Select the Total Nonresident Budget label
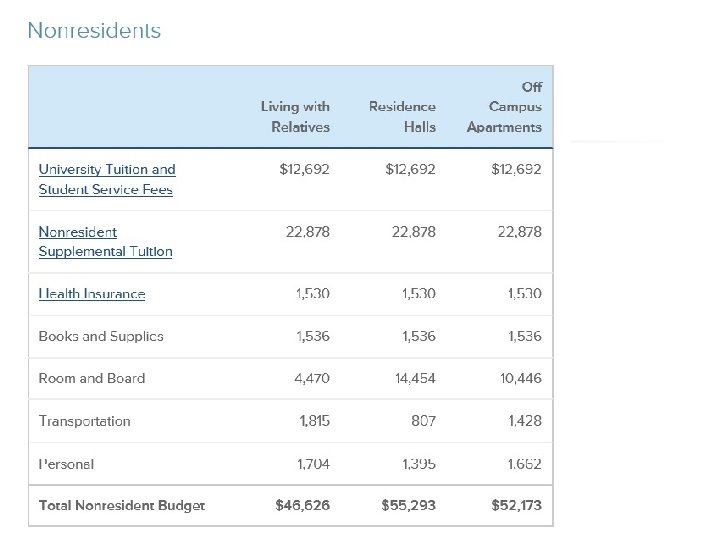 pyautogui.click(x=122, y=505)
